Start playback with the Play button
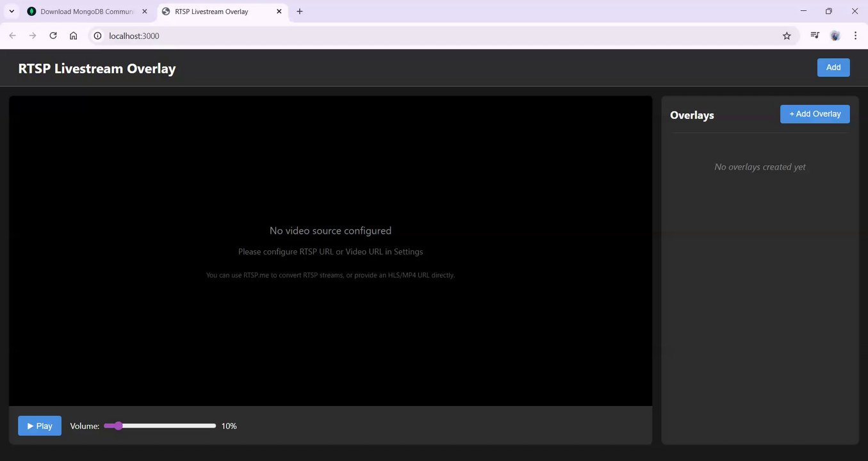This screenshot has height=461, width=868. (x=40, y=426)
